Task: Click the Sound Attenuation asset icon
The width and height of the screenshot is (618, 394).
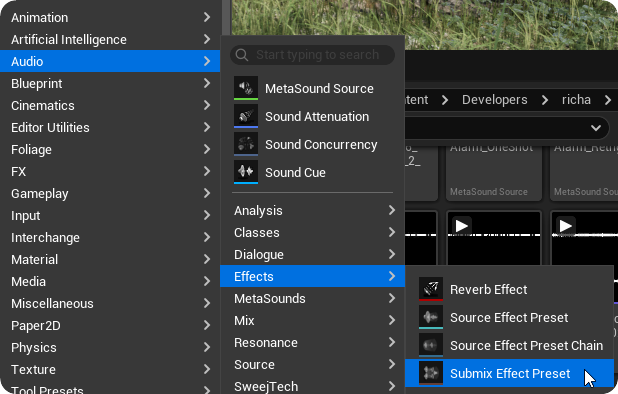Action: [x=246, y=116]
